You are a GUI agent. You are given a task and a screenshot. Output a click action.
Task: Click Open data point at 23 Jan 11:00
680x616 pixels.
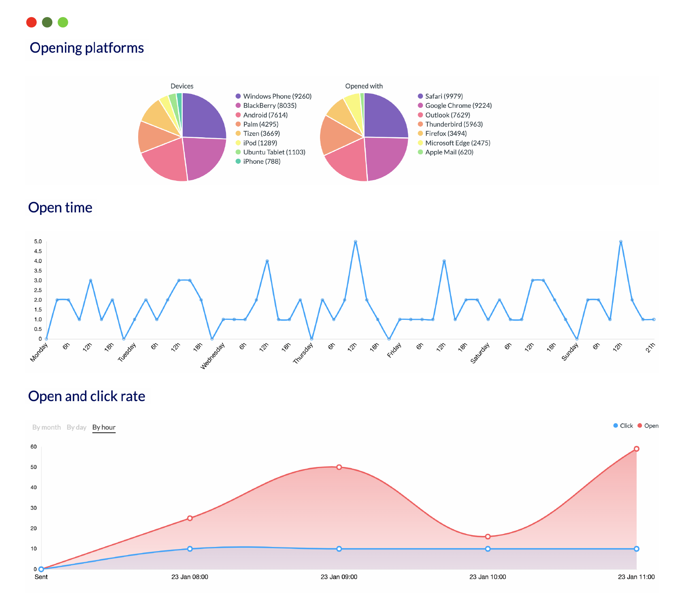(x=637, y=449)
